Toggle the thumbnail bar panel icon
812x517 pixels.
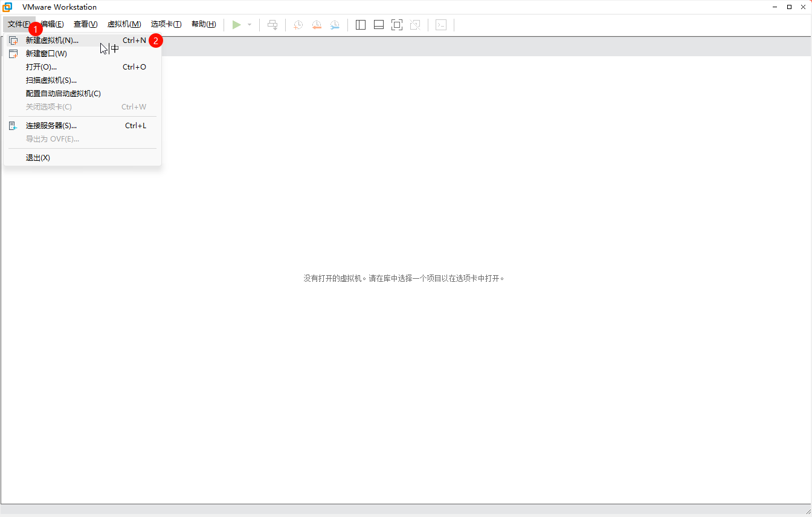[x=379, y=25]
